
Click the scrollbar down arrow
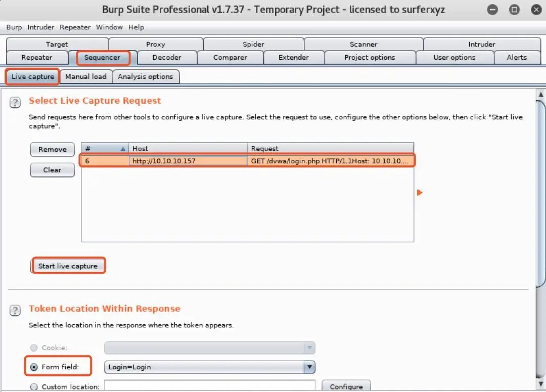point(541,384)
